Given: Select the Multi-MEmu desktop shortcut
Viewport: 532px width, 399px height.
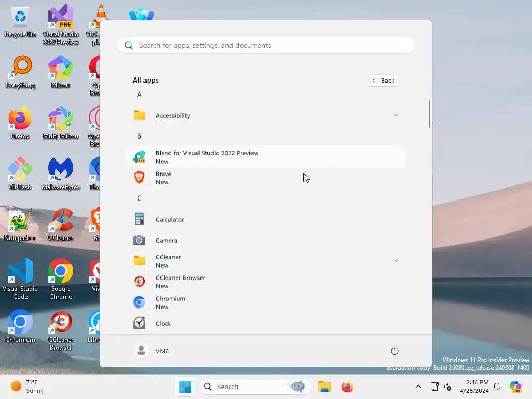Looking at the screenshot, I should click(60, 123).
